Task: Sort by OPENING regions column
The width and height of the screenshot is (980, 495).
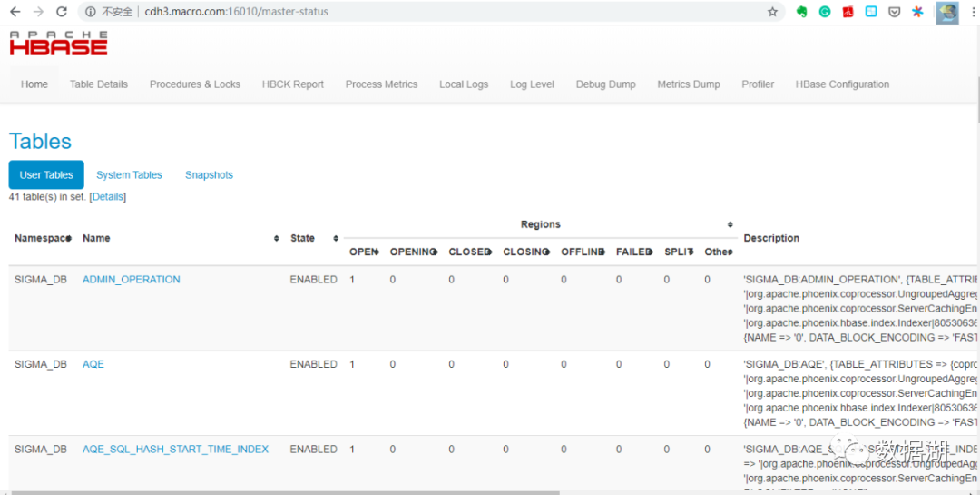Action: 435,252
